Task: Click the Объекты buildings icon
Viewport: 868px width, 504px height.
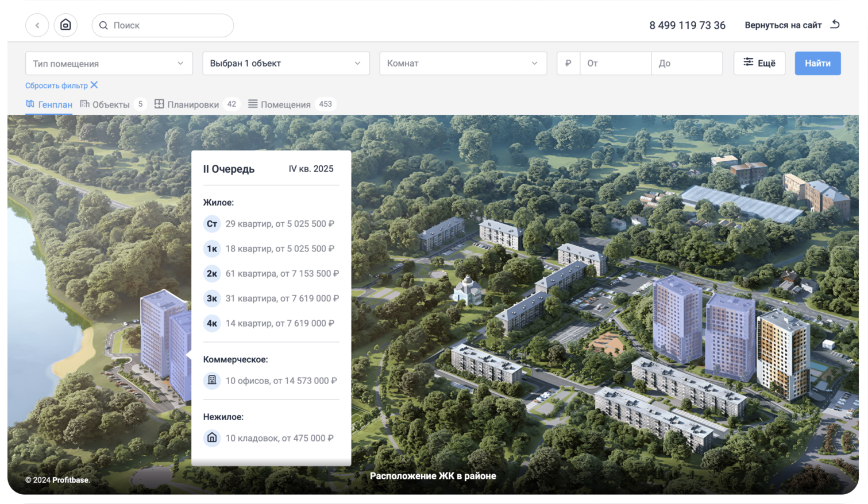Action: [x=84, y=104]
